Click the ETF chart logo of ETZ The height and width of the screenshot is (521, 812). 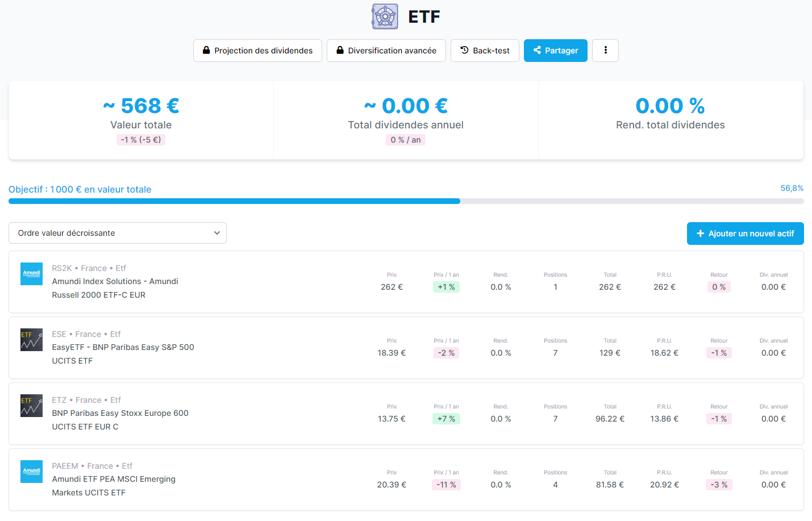click(31, 406)
